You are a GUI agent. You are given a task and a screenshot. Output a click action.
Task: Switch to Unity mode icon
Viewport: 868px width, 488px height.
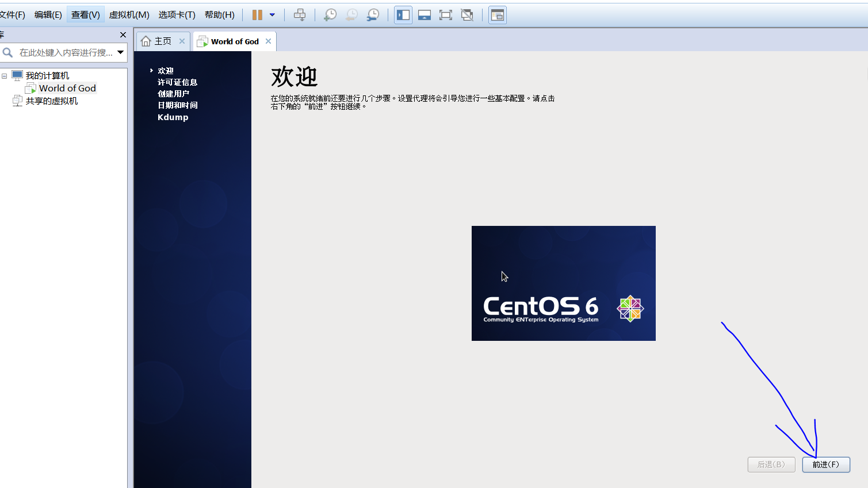point(467,15)
